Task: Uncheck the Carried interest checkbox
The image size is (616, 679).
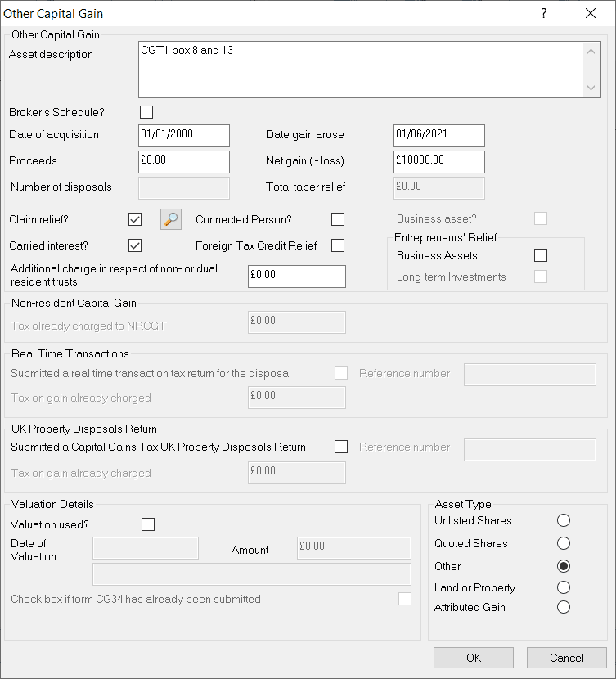Action: pos(135,245)
